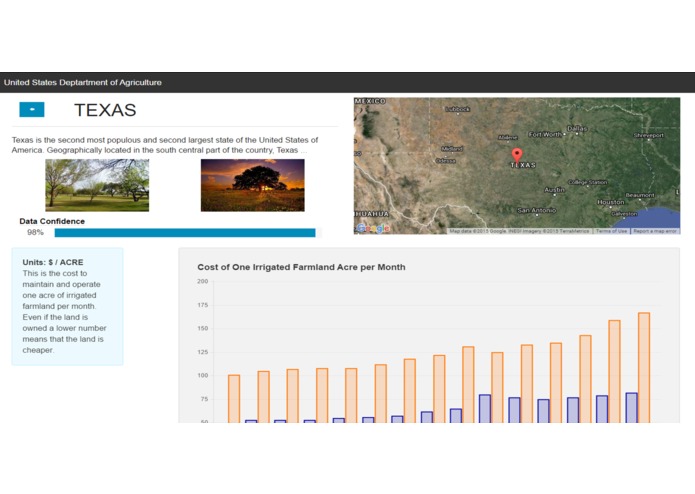Click the Units: $ / ACRE heading
The image size is (695, 494).
(x=53, y=262)
